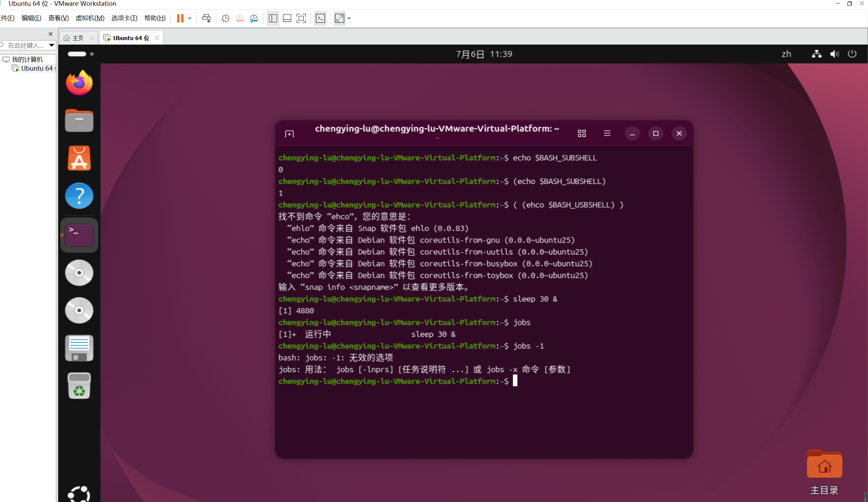This screenshot has height=502, width=868.
Task: Open the network status indicator
Action: (x=817, y=54)
